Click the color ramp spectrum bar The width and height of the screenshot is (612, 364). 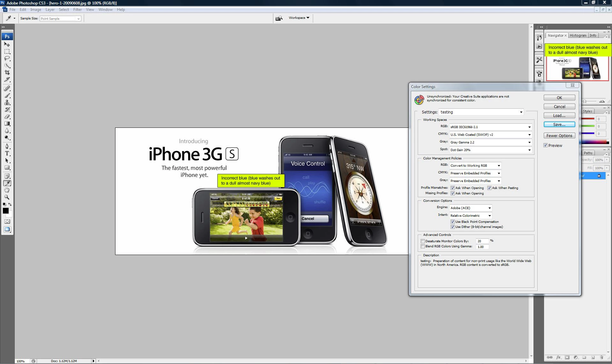(595, 142)
